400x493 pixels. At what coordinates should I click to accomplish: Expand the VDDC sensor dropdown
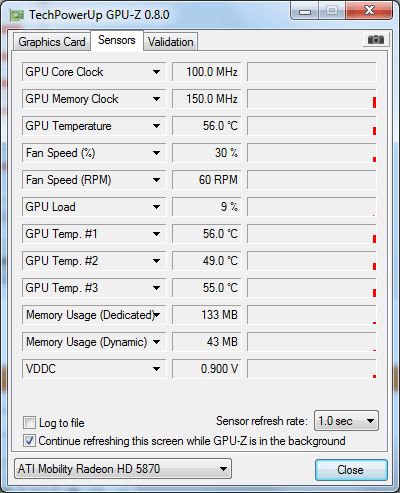[156, 369]
